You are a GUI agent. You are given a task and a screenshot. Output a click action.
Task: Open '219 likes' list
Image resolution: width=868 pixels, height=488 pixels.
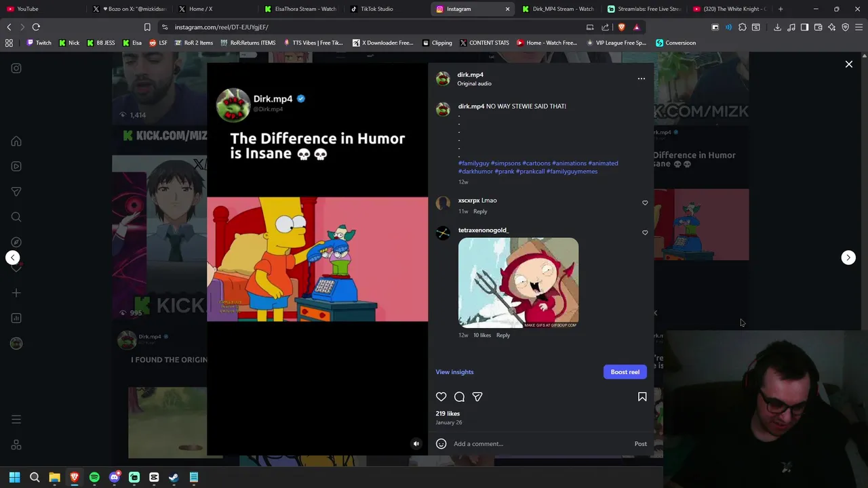pos(448,413)
